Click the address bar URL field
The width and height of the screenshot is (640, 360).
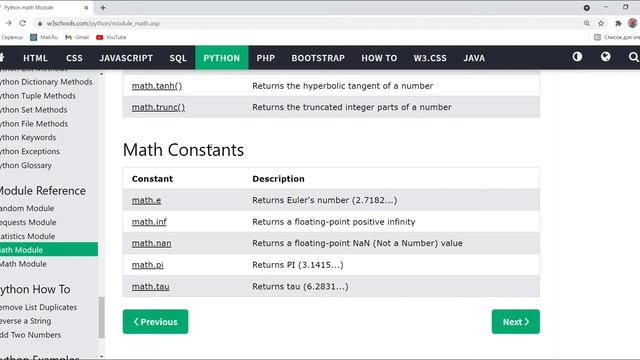[x=310, y=23]
